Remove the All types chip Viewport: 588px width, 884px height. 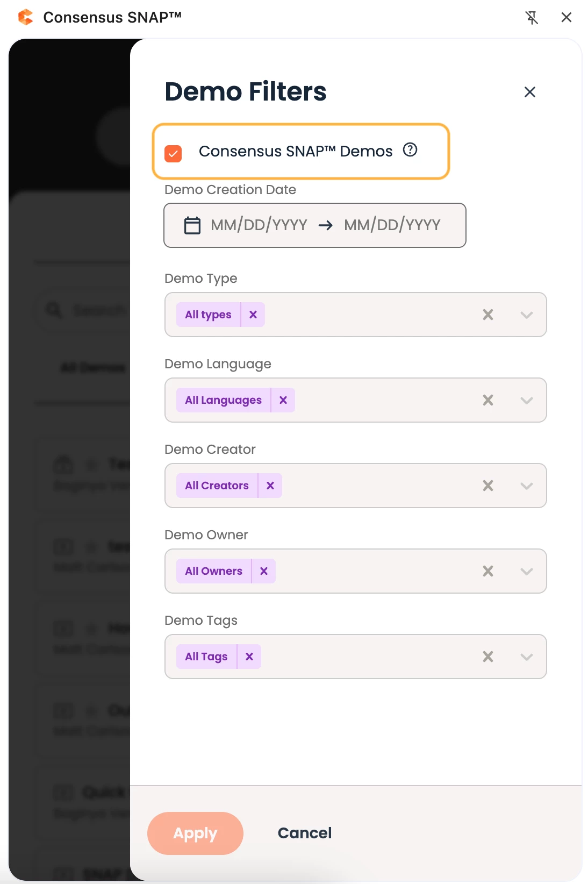pos(253,315)
